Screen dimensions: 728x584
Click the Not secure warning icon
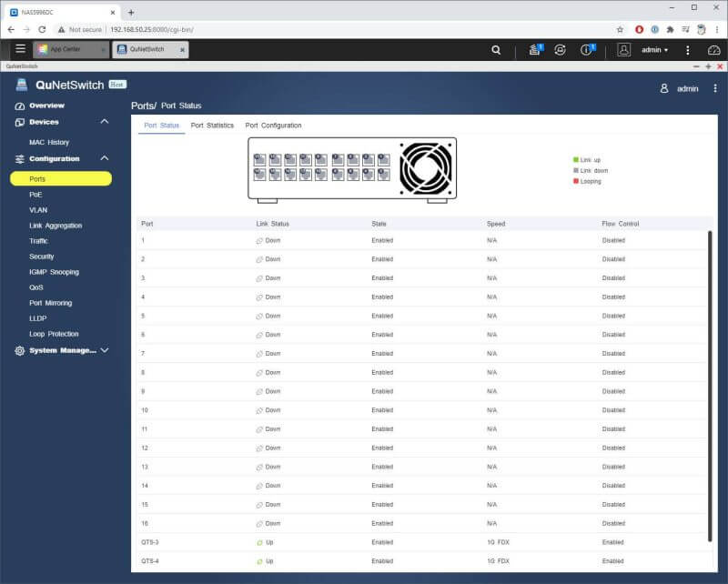pyautogui.click(x=61, y=29)
